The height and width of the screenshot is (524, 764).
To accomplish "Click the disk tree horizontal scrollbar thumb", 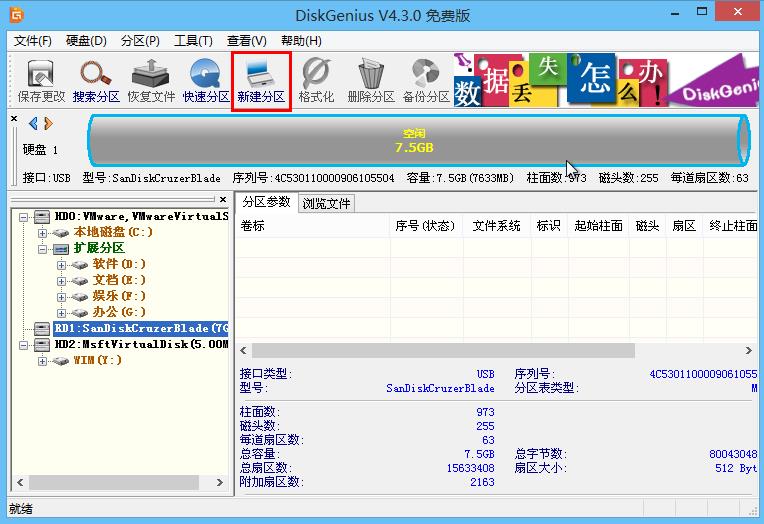I will pyautogui.click(x=114, y=483).
